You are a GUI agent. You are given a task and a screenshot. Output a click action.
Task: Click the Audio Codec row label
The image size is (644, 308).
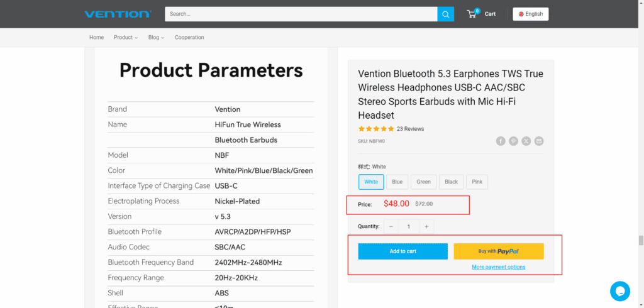[128, 247]
